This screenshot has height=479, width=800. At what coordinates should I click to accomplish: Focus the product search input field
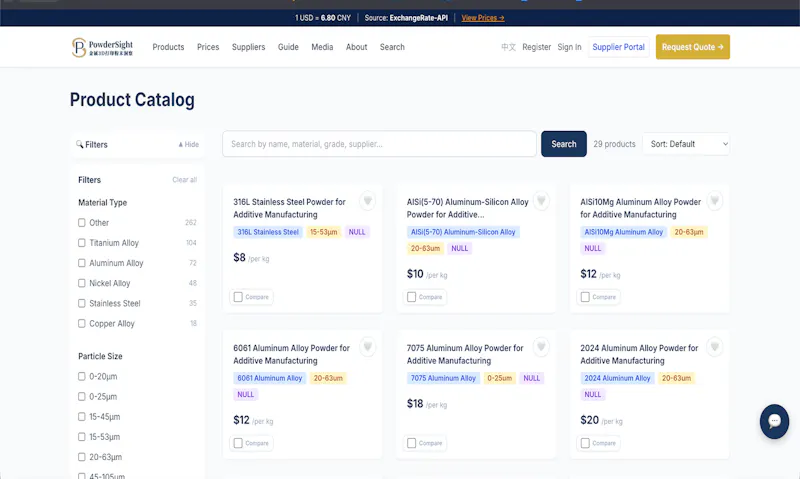point(379,144)
